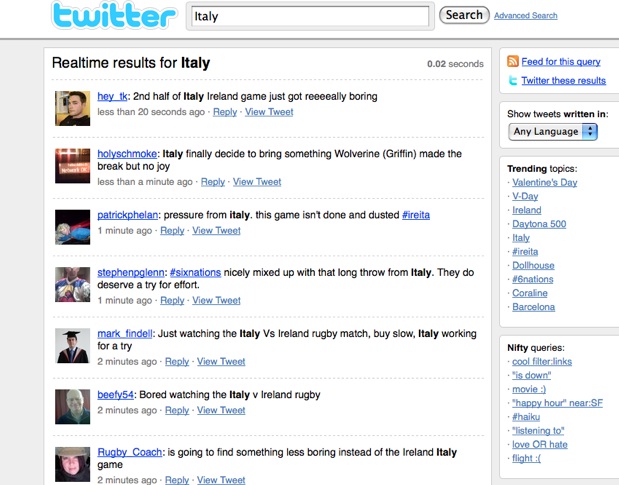The height and width of the screenshot is (485, 619).
Task: Open hey_tk username link
Action: coord(113,96)
